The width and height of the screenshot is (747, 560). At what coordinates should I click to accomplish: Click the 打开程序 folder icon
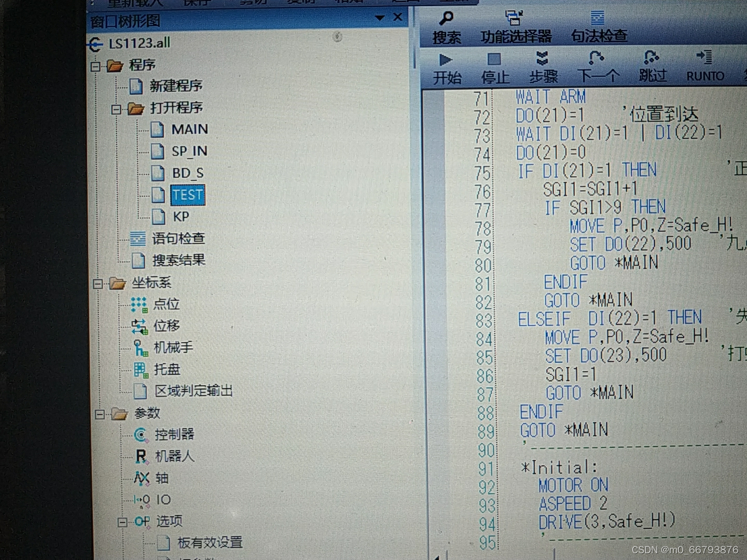[x=136, y=108]
